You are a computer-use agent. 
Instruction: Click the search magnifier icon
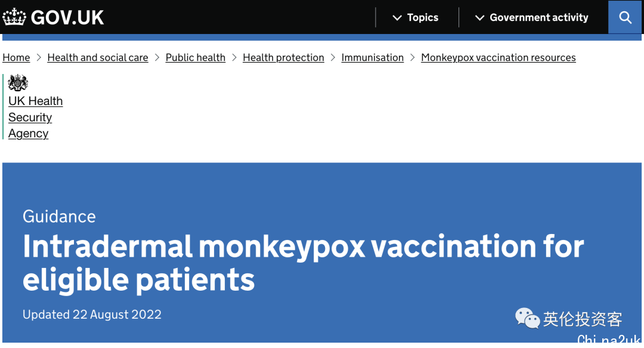pyautogui.click(x=625, y=17)
